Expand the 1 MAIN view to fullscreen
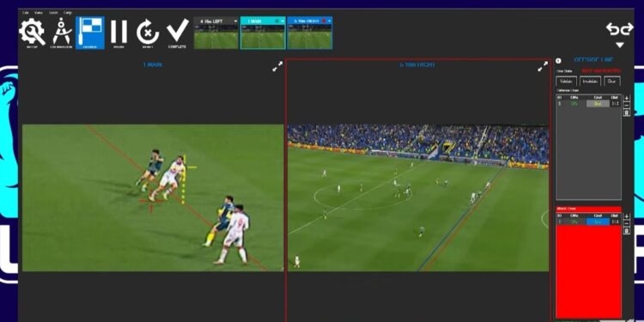 [277, 66]
